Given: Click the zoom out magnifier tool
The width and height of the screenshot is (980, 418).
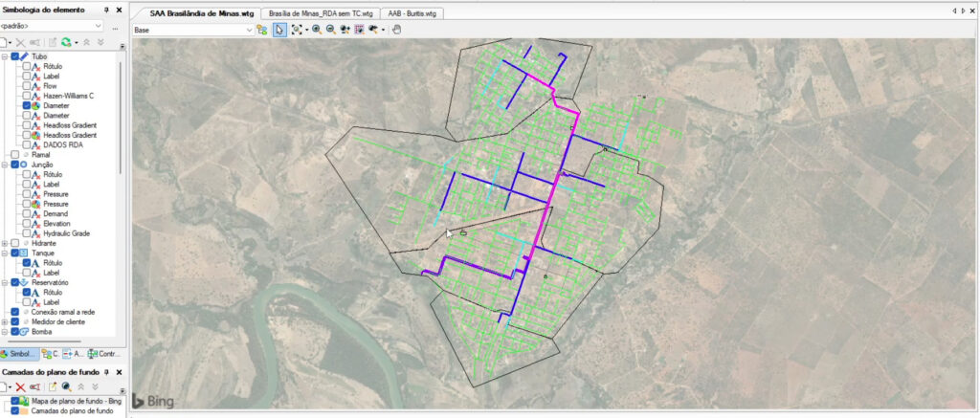Looking at the screenshot, I should click(331, 30).
